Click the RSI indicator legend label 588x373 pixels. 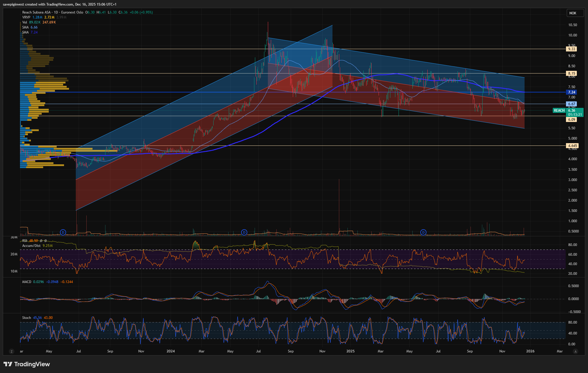point(25,241)
